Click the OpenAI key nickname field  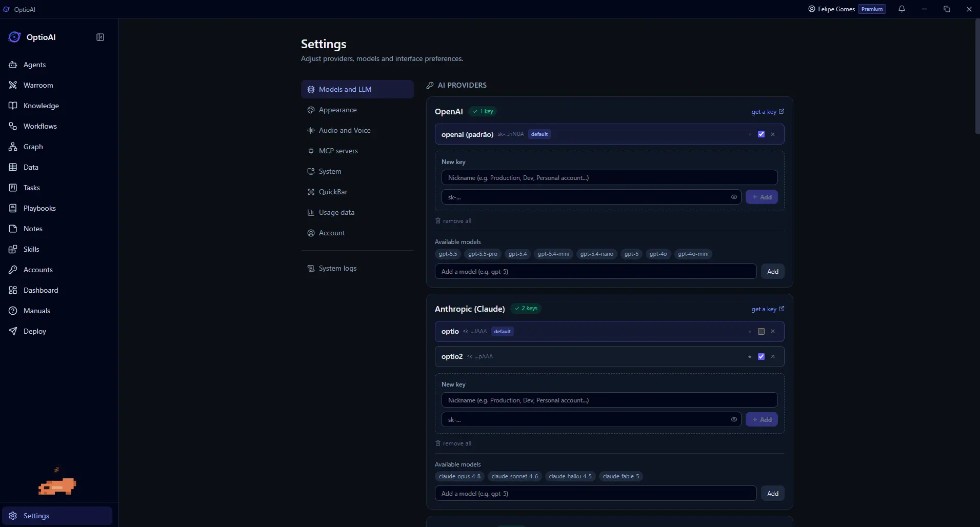pos(609,178)
